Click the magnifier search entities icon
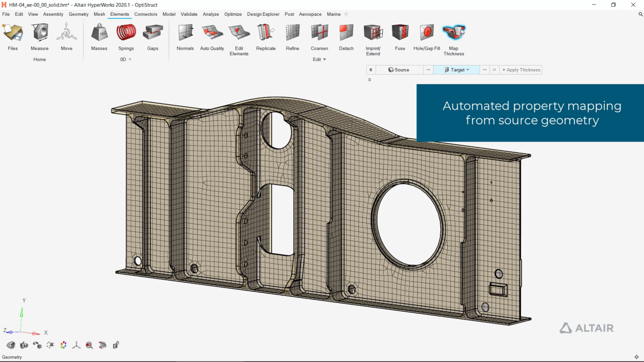Screen dimensions: 644x362 tap(89, 345)
